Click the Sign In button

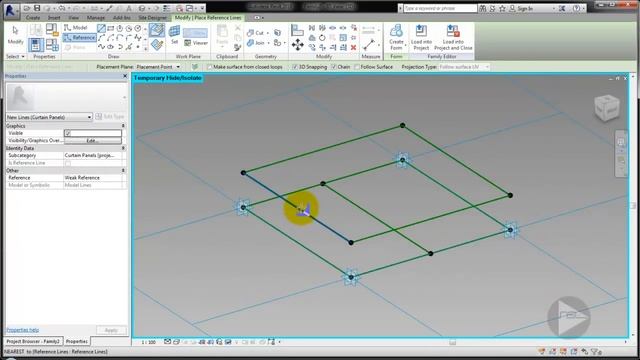click(x=521, y=8)
